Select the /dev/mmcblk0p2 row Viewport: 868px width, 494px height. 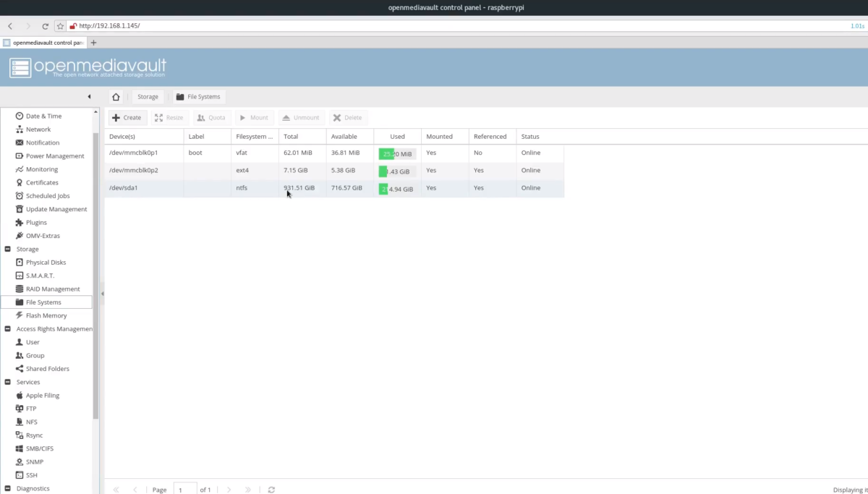[x=334, y=171]
